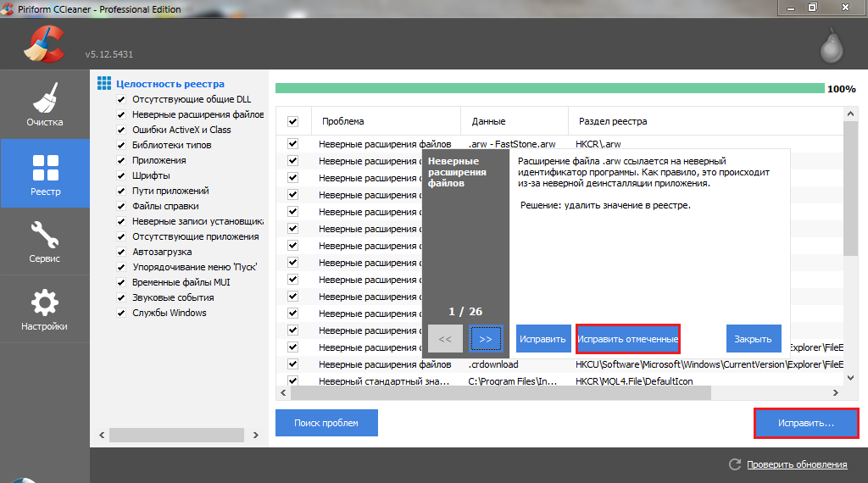The height and width of the screenshot is (483, 868).
Task: Click the pear icon in the header
Action: [x=832, y=47]
